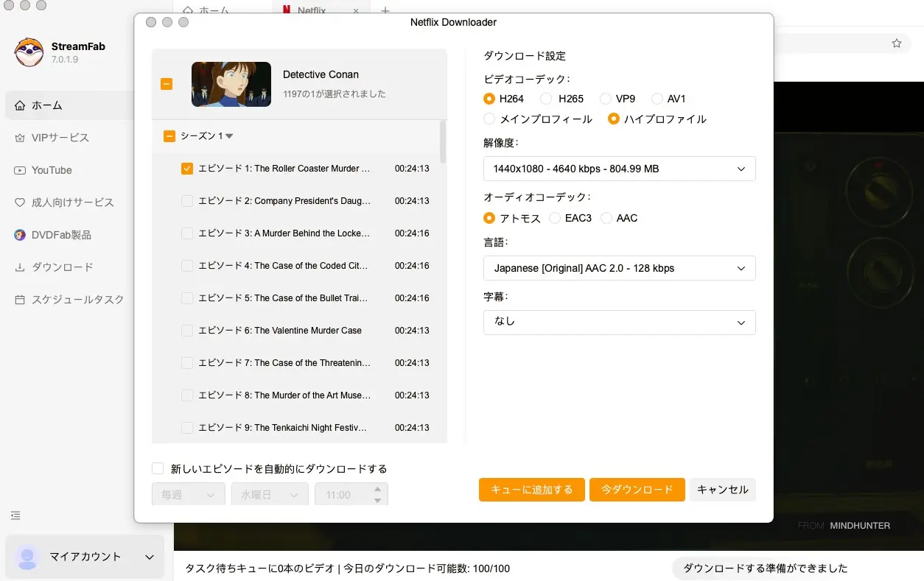
Task: Select the H265 video codec
Action: [x=546, y=99]
